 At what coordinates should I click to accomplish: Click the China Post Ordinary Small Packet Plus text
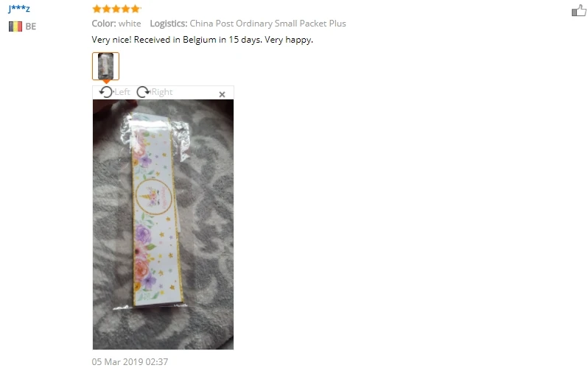[267, 24]
